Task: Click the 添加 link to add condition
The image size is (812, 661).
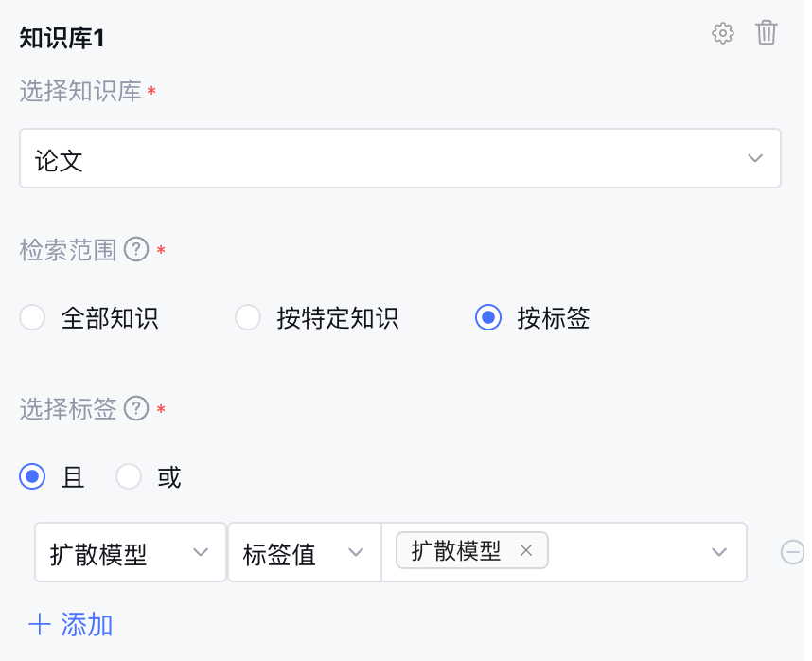Action: click(x=87, y=624)
